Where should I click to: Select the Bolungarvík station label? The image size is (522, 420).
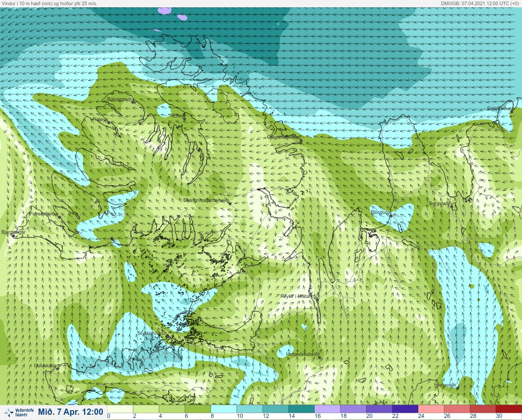point(120,99)
